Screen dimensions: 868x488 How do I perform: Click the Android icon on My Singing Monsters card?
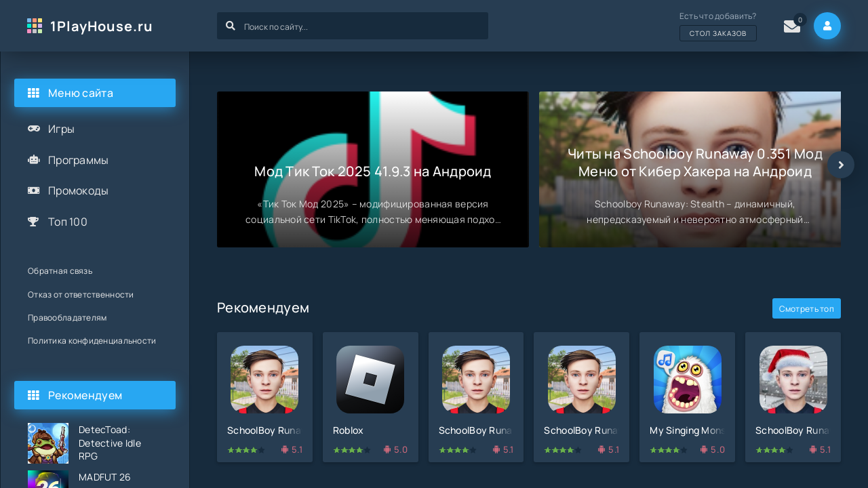click(x=704, y=449)
